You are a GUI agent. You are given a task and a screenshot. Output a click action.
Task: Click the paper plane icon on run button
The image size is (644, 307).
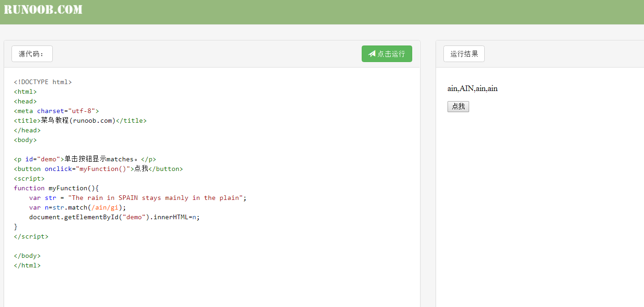coord(372,54)
